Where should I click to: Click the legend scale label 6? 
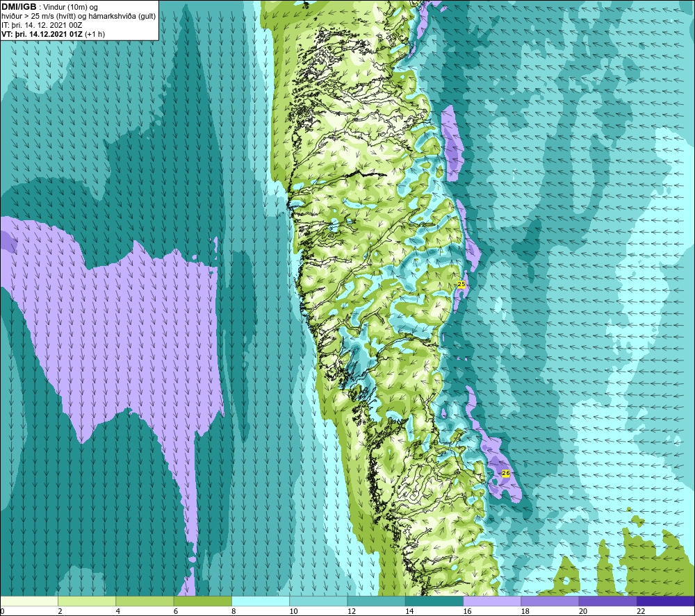(x=176, y=612)
